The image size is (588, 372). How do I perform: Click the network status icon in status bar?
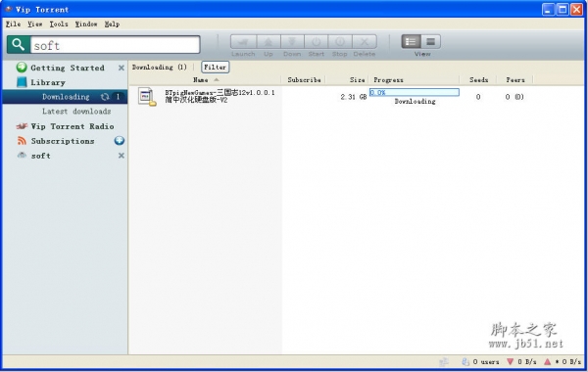click(x=444, y=361)
